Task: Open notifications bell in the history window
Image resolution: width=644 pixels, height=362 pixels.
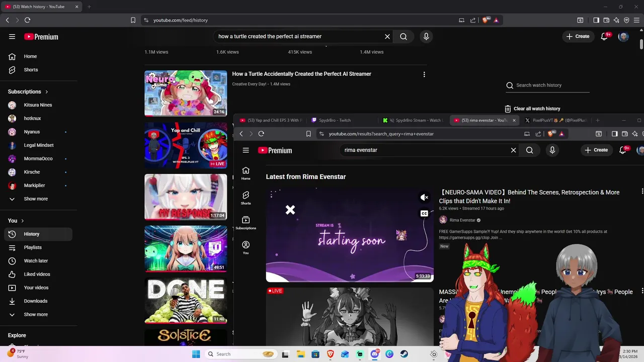Action: [604, 37]
